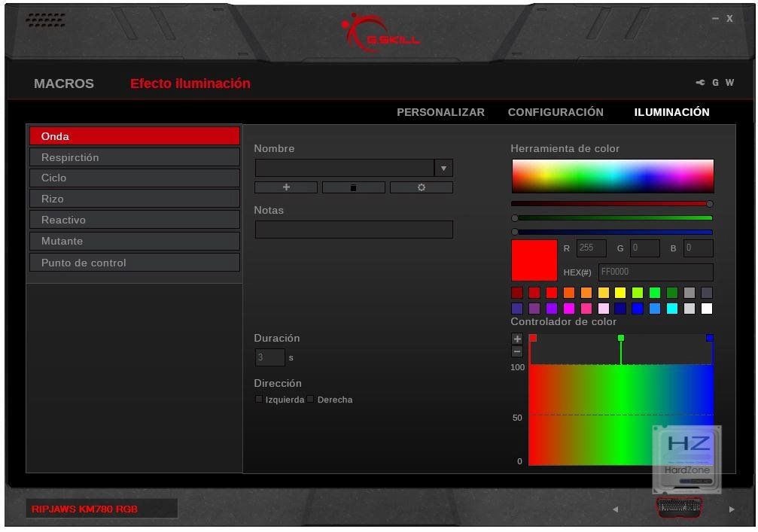Screen dimensions: 758x532
Task: Select the ILUMINACIÓN tab
Action: point(671,112)
